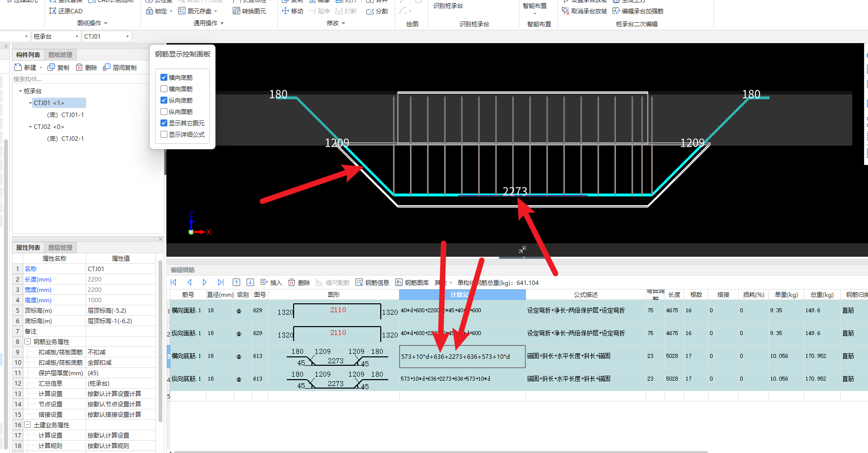Jump to first rebar row icon
This screenshot has width=868, height=453.
[174, 283]
